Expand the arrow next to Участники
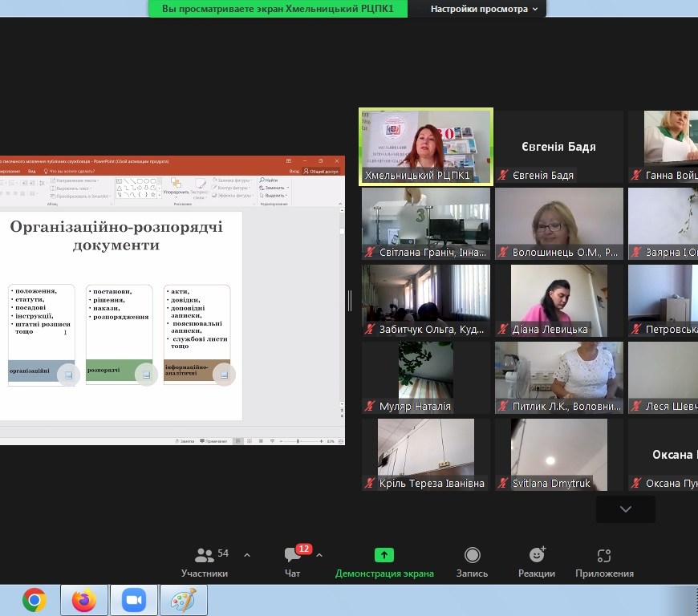The width and height of the screenshot is (698, 616). pos(247,555)
